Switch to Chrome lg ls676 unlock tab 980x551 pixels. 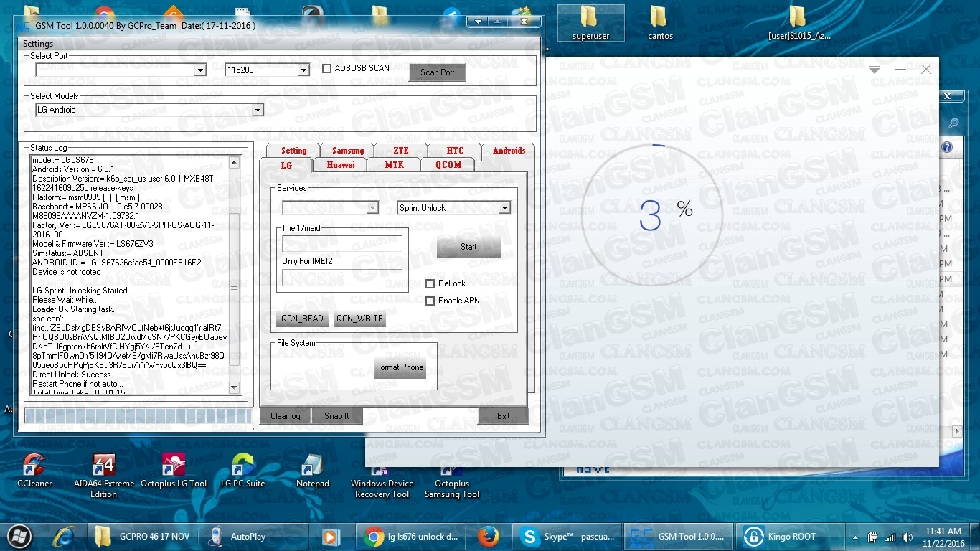click(411, 537)
